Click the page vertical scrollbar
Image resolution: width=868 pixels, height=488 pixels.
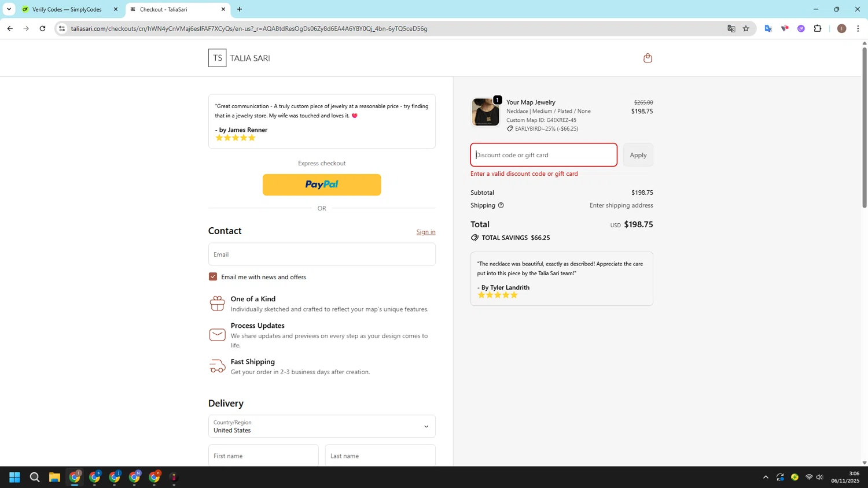[865, 127]
